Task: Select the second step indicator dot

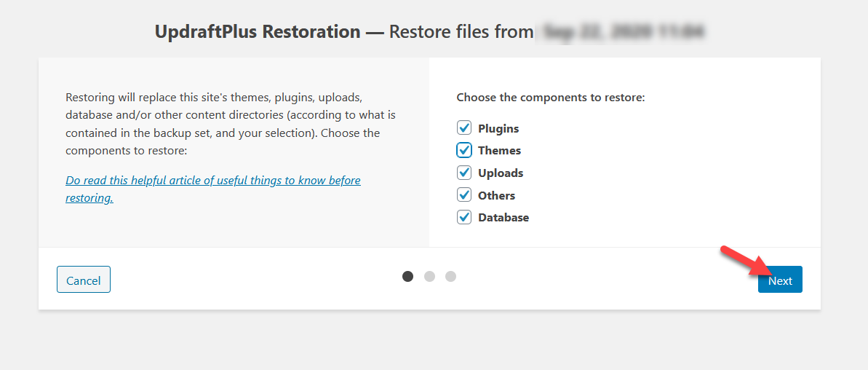Action: [429, 276]
